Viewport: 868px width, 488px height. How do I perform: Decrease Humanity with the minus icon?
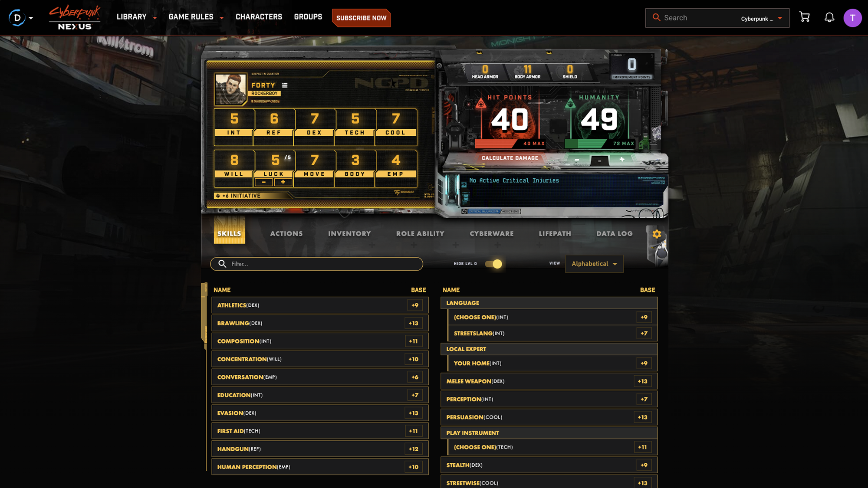click(x=577, y=160)
